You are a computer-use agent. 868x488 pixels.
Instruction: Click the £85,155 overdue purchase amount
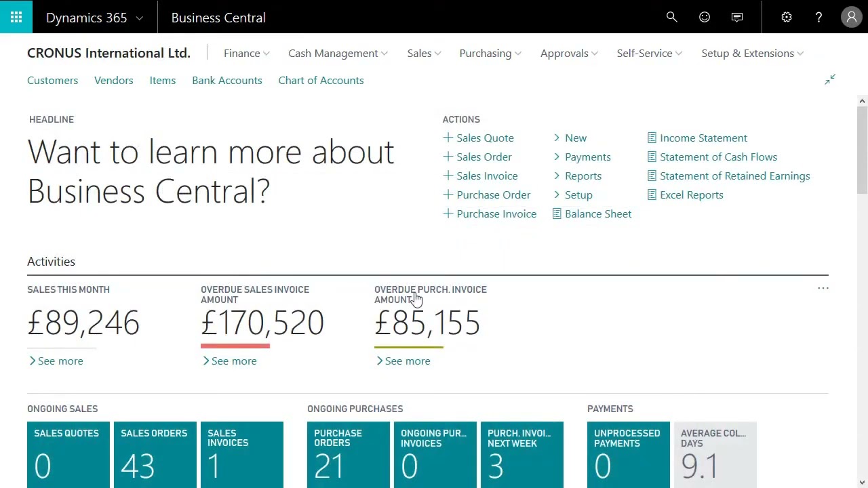click(x=427, y=323)
